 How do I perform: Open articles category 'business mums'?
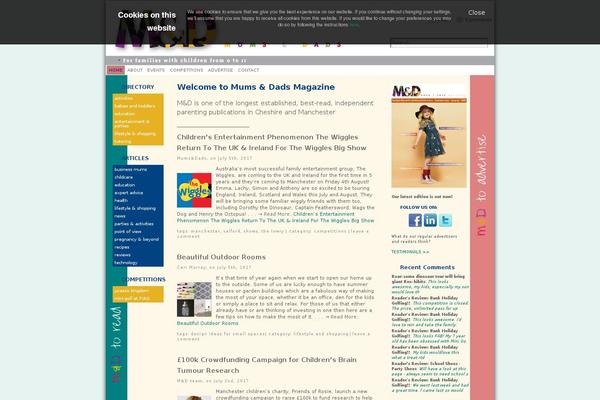pos(130,169)
